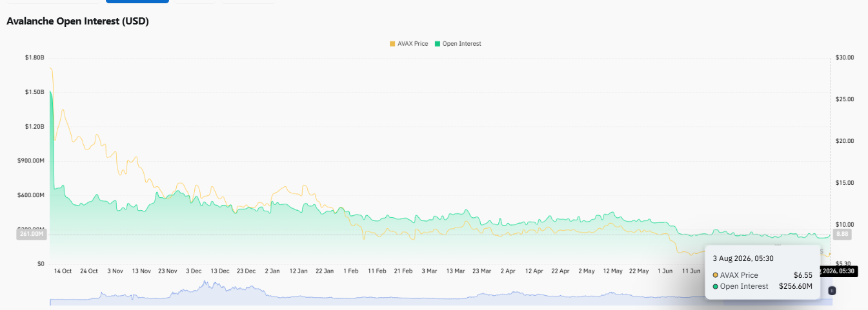The width and height of the screenshot is (868, 310).
Task: Click the $600.00M left axis label
Action: coord(31,195)
